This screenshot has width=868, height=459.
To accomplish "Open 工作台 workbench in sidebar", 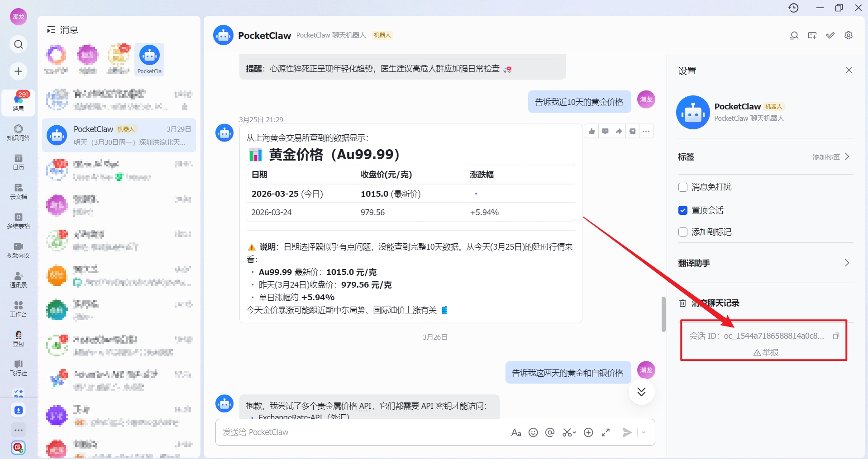I will (x=19, y=309).
